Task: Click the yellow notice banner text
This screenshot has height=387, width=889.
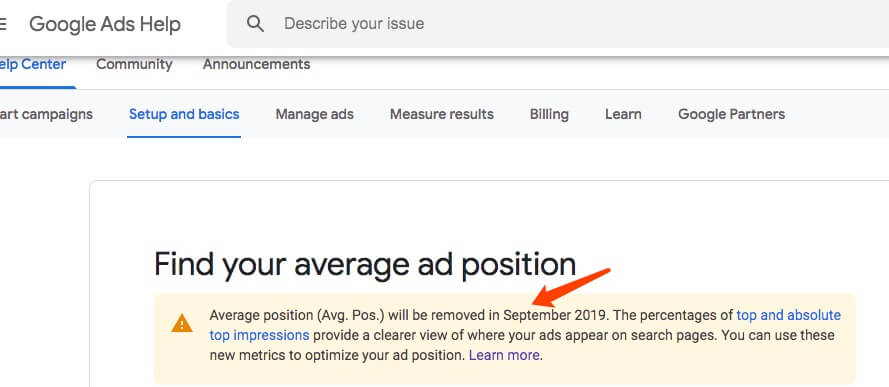Action: click(x=525, y=335)
